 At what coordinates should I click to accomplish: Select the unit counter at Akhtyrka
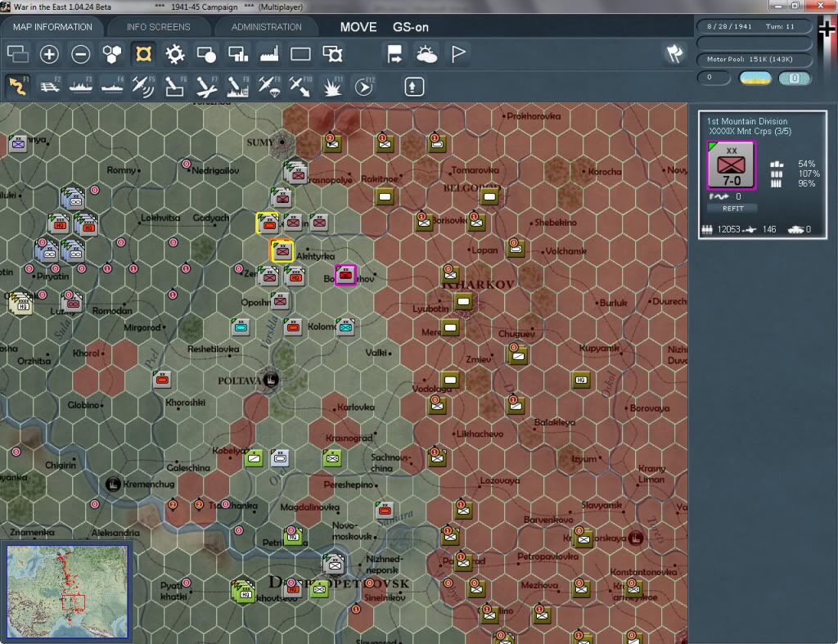click(x=282, y=250)
